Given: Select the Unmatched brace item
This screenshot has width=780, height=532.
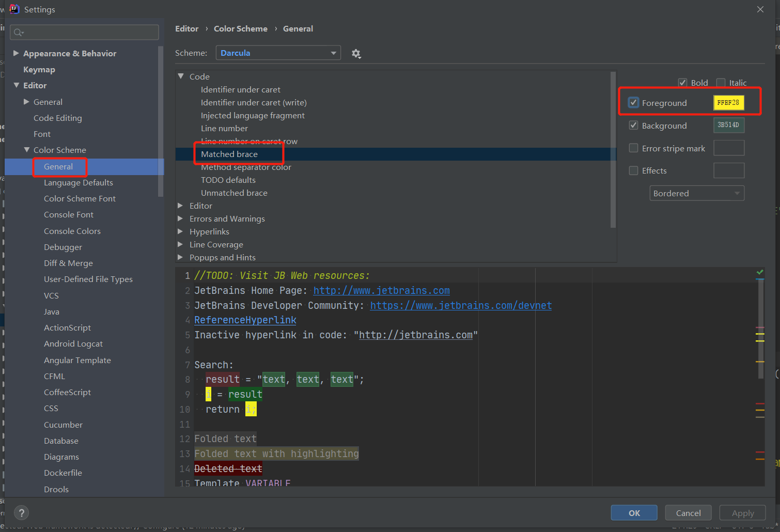Looking at the screenshot, I should (234, 193).
